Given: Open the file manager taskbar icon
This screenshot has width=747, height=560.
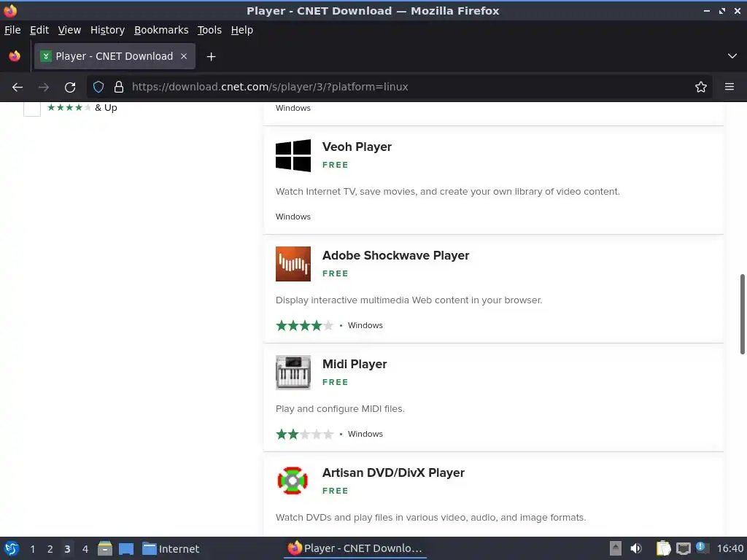Looking at the screenshot, I should pyautogui.click(x=105, y=548).
